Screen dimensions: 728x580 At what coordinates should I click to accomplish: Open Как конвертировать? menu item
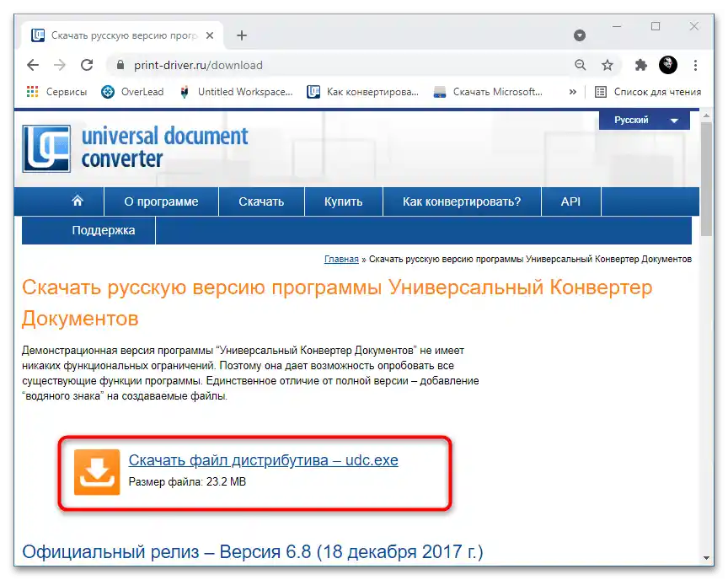[x=462, y=201]
